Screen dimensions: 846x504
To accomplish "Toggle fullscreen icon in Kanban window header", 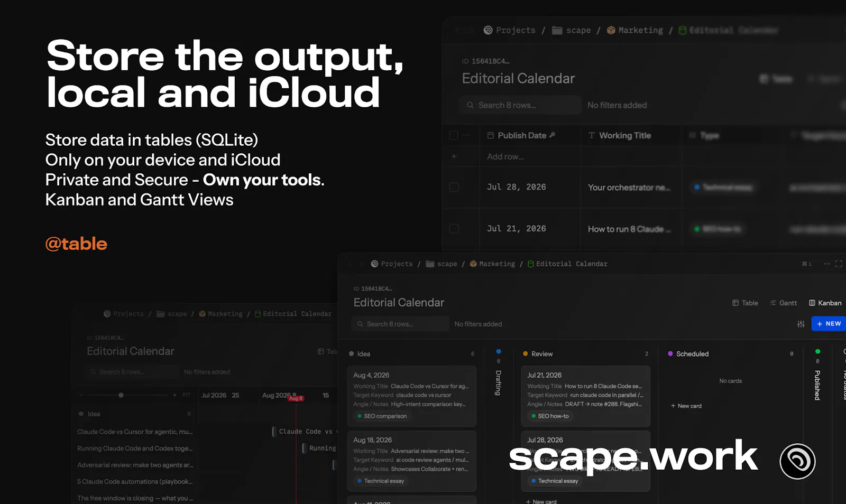I will point(839,264).
